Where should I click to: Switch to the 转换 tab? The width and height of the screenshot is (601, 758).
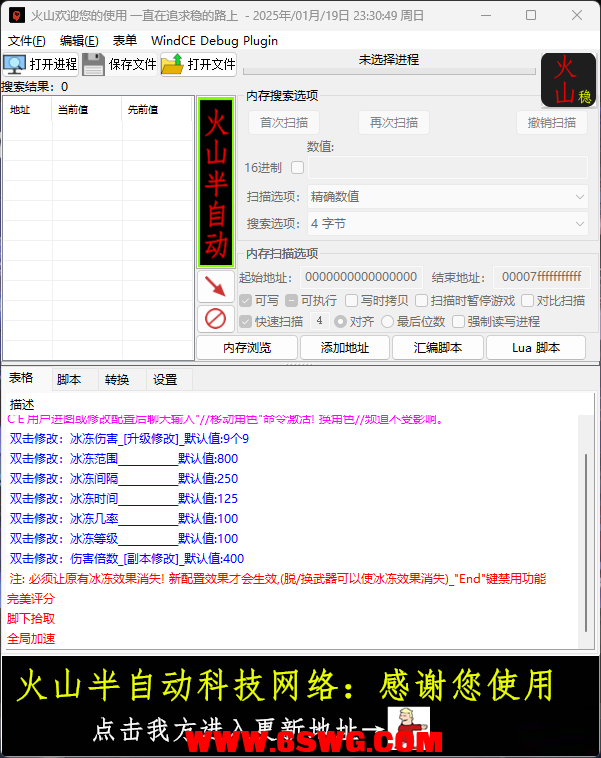click(x=117, y=380)
